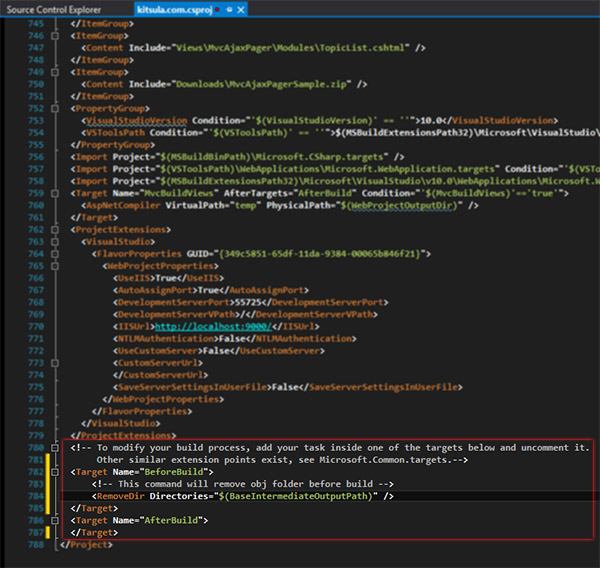
Task: Click the remove obj folder comment on line 783
Action: tap(245, 484)
